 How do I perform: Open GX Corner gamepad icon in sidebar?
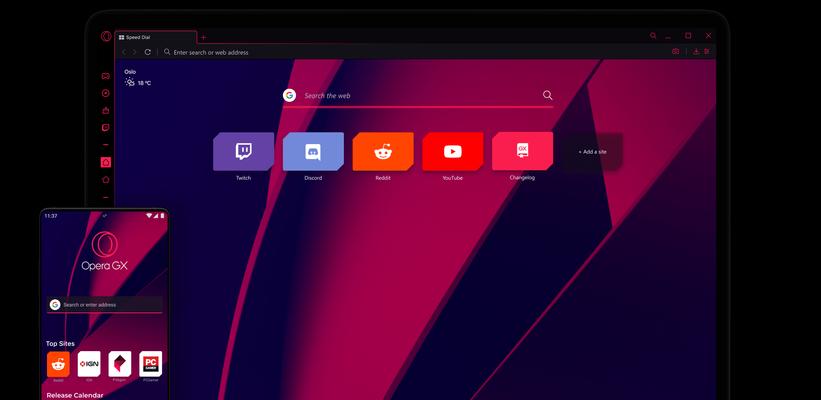106,76
